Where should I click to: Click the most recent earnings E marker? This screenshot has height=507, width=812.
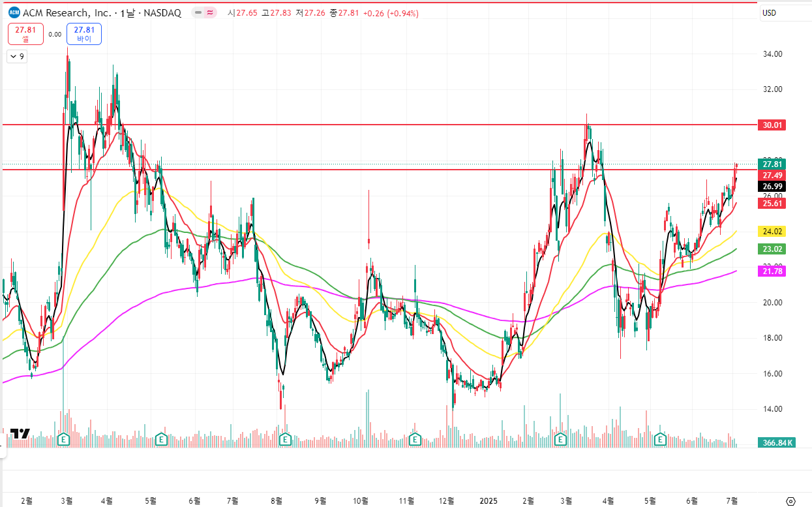661,440
